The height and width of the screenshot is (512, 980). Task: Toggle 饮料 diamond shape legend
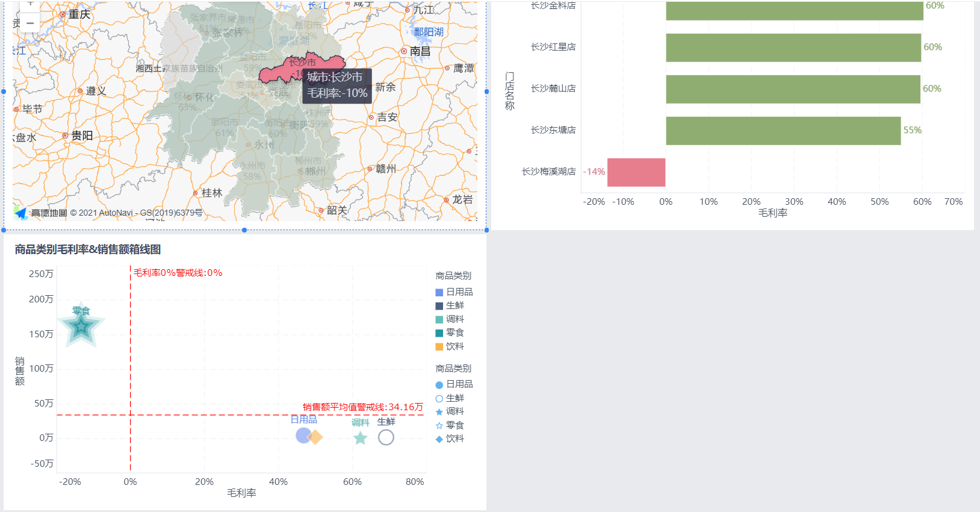tap(450, 439)
